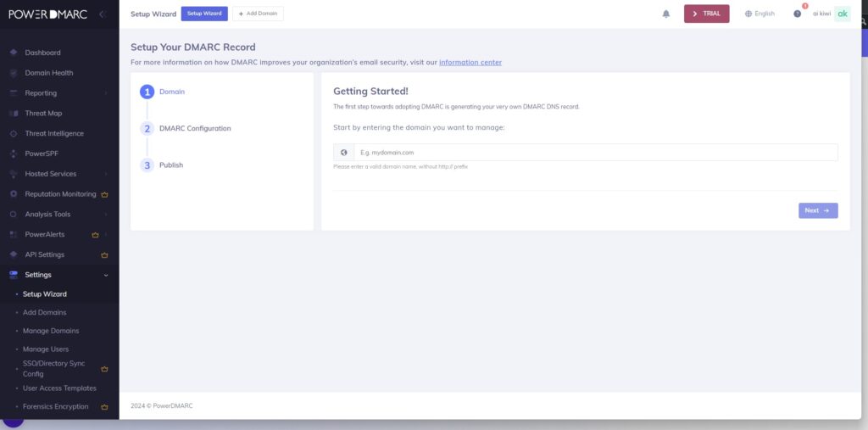Expand the Hosted Services submenu chevron

pos(106,174)
